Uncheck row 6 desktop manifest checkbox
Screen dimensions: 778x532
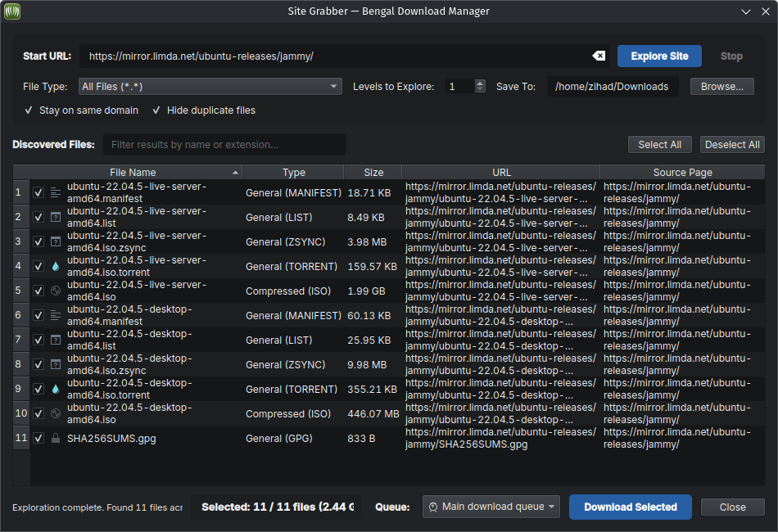coord(38,315)
